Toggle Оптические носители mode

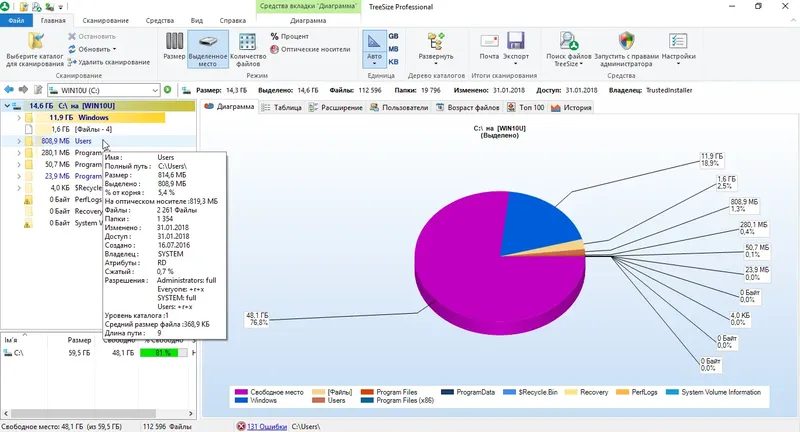tap(310, 49)
